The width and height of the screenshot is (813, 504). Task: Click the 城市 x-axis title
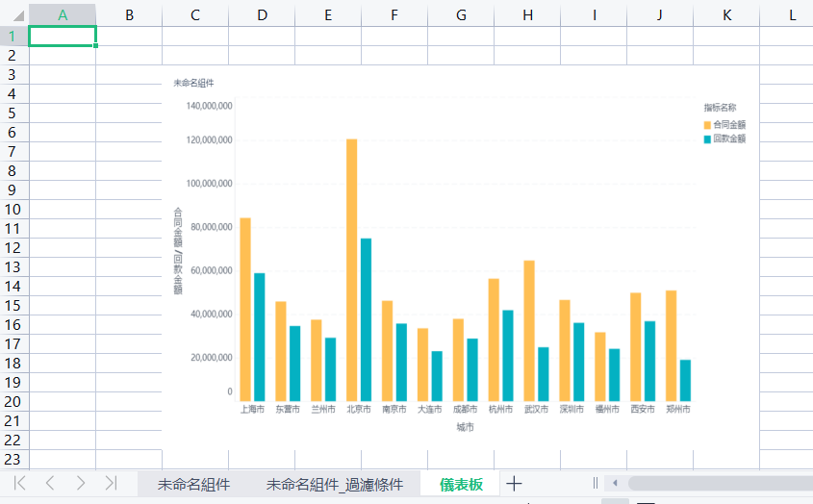465,427
